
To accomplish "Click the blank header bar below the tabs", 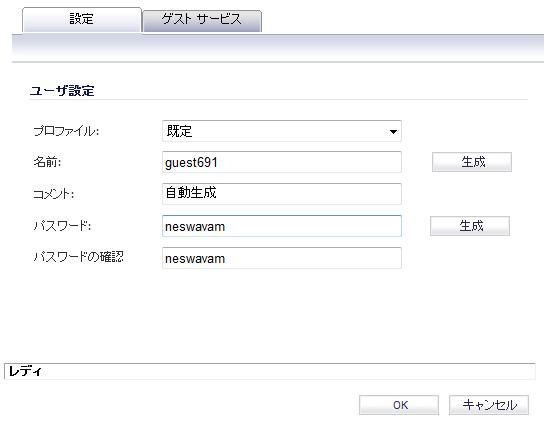I will (x=278, y=48).
